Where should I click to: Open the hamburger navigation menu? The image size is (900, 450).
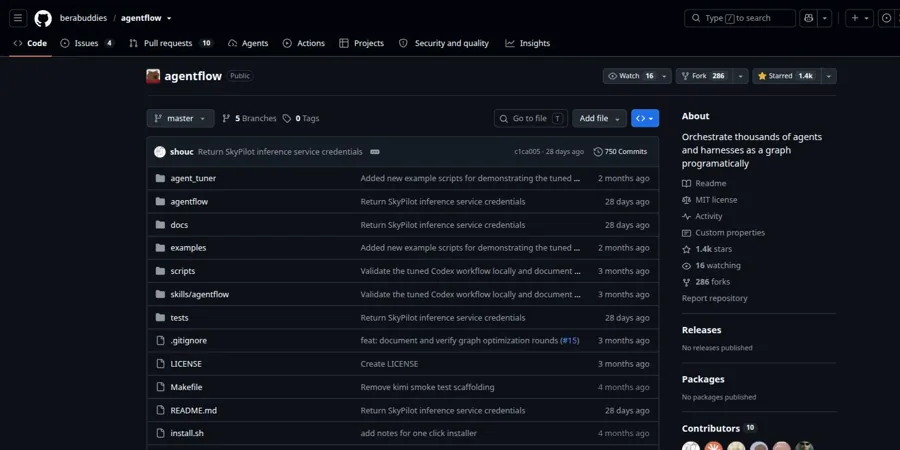[18, 18]
